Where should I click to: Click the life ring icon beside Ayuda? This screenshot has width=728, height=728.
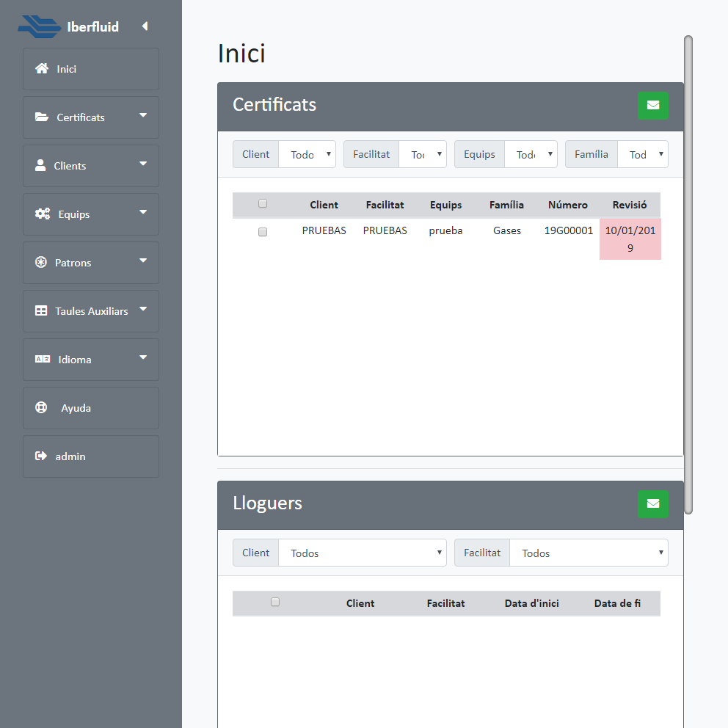[41, 408]
